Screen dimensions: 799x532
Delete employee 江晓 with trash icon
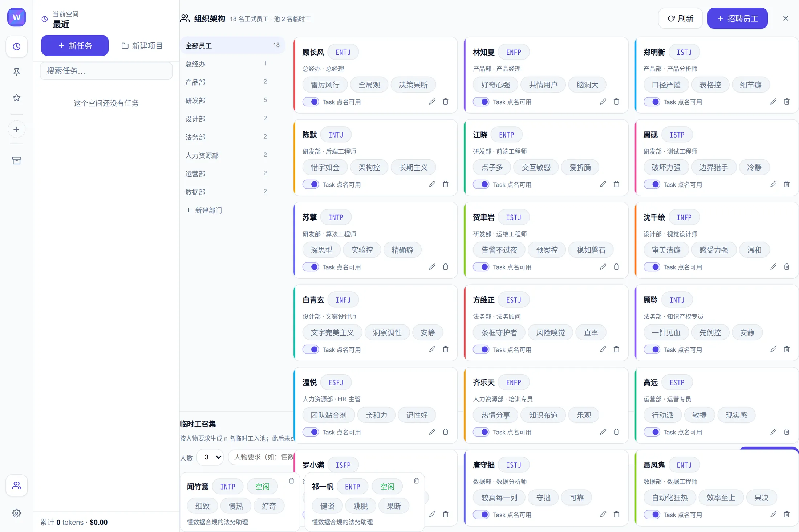pyautogui.click(x=616, y=184)
